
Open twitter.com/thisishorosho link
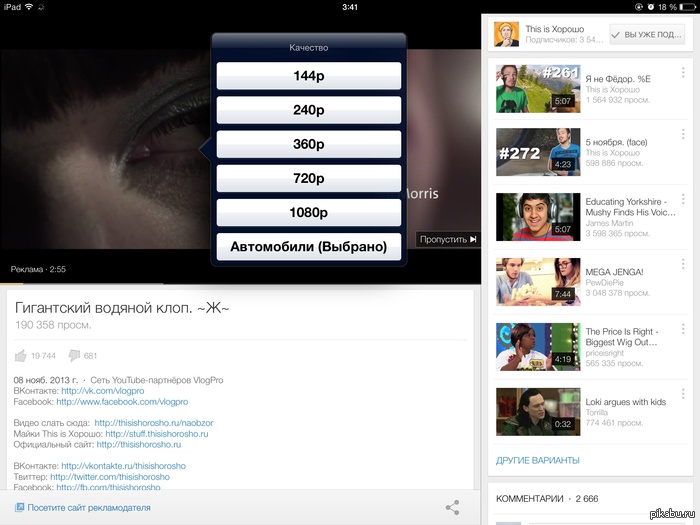point(110,477)
